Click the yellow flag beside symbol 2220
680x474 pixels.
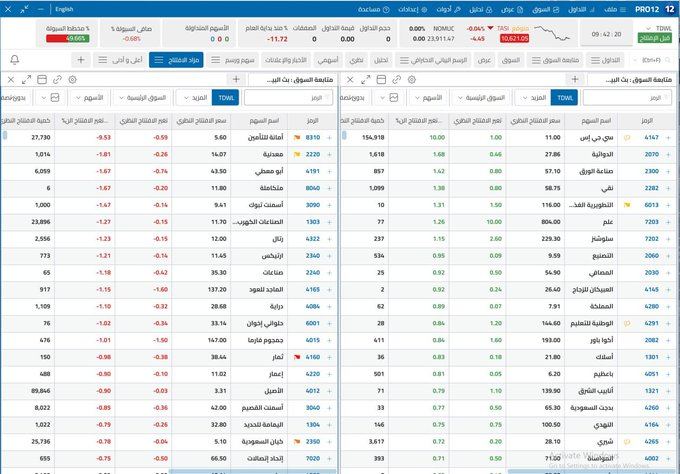pos(297,154)
